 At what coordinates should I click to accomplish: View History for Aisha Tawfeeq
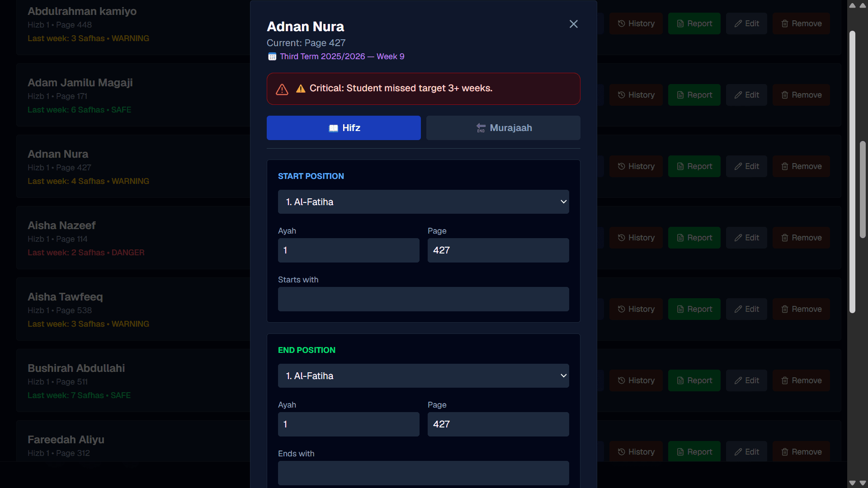click(x=636, y=309)
